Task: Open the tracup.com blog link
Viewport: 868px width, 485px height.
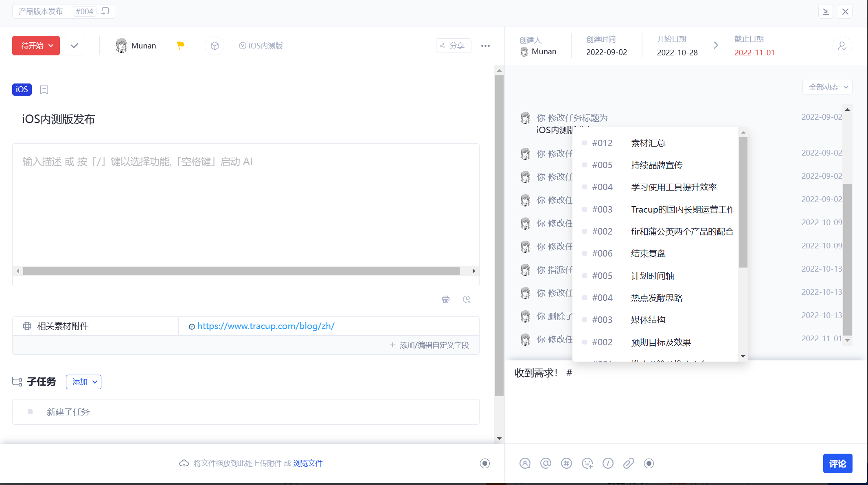Action: [265, 326]
